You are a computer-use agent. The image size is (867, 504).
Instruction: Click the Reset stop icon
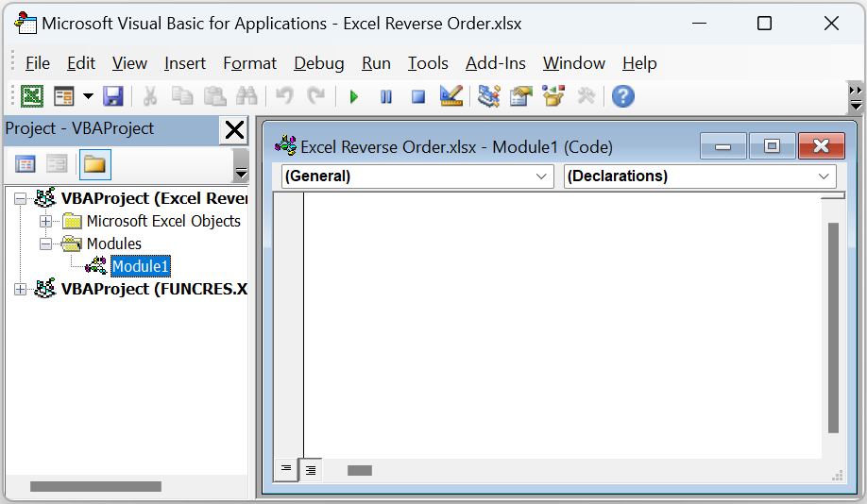point(418,97)
